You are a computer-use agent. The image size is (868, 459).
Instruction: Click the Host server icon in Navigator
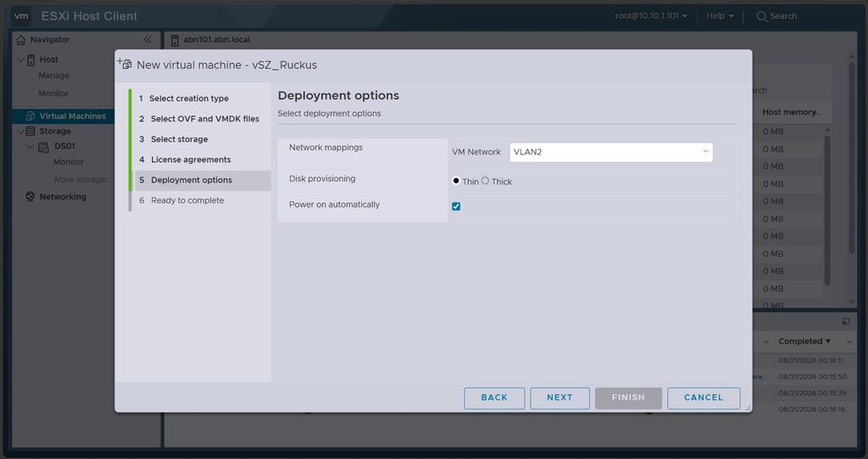[x=31, y=60]
